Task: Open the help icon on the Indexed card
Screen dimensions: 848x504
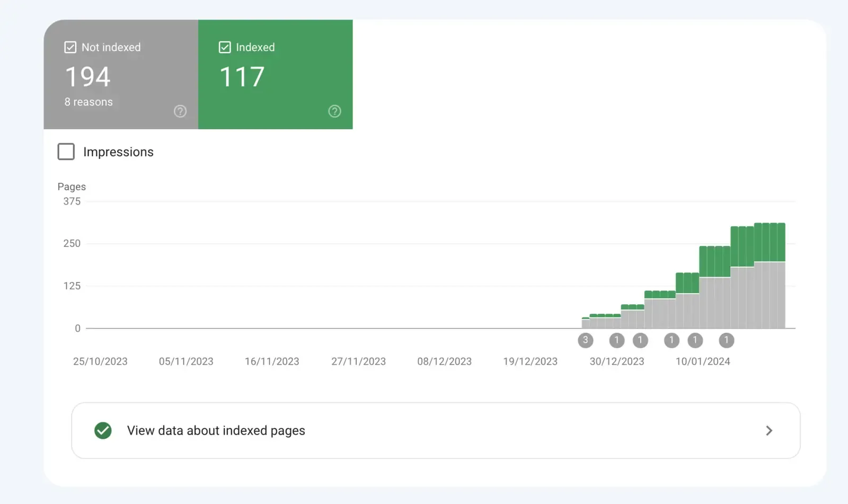Action: tap(334, 111)
